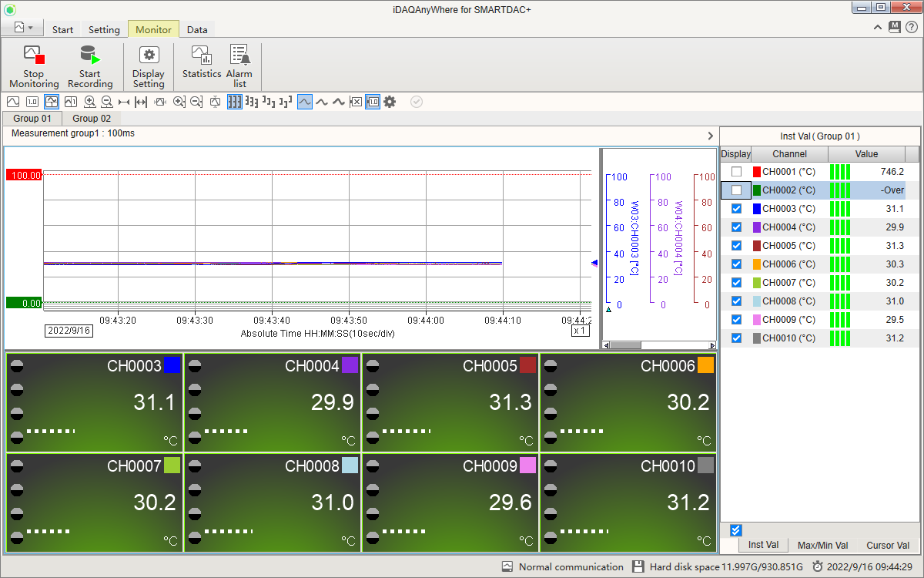Image resolution: width=924 pixels, height=578 pixels.
Task: Click the CH0006 orange color swatch tile
Action: click(x=705, y=365)
